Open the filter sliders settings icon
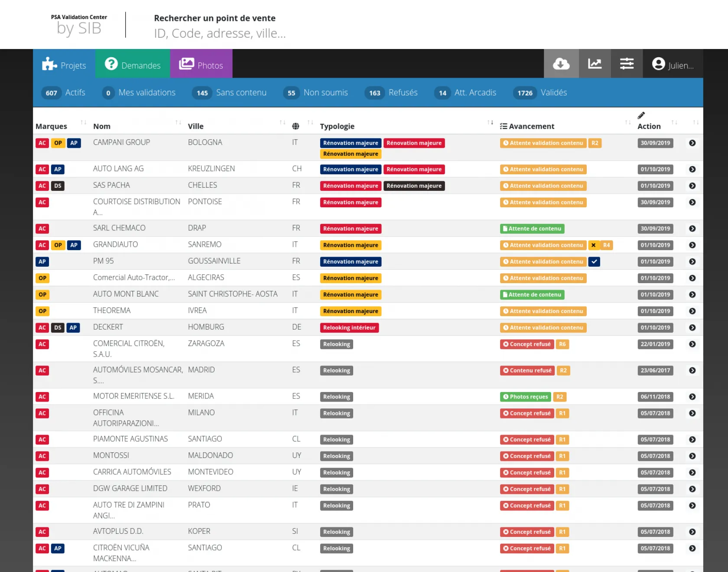The image size is (728, 572). [x=627, y=64]
